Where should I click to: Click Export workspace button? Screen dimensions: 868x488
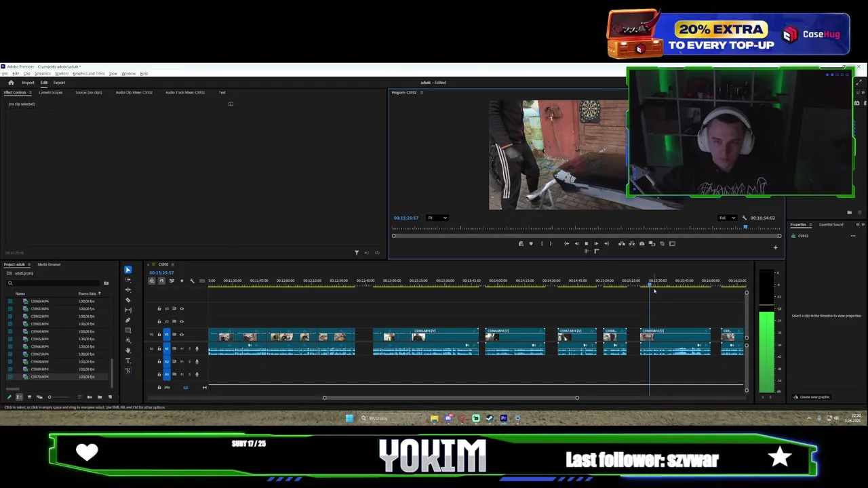(59, 83)
